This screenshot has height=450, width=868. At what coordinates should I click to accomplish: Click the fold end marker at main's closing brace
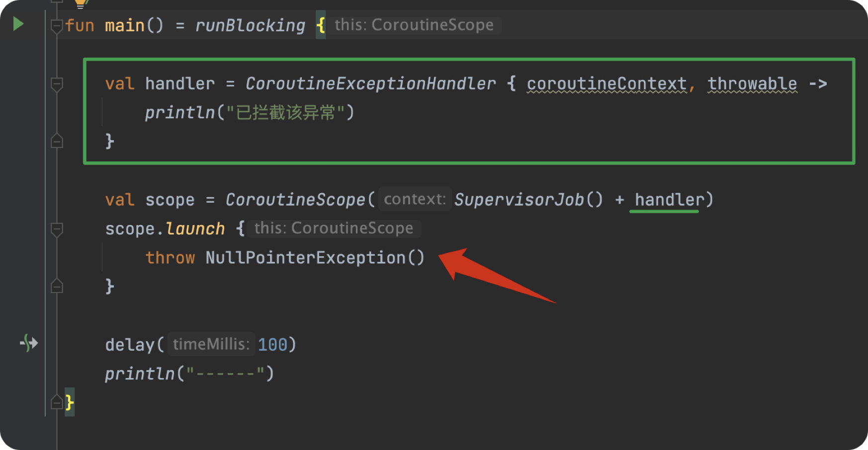pyautogui.click(x=57, y=401)
